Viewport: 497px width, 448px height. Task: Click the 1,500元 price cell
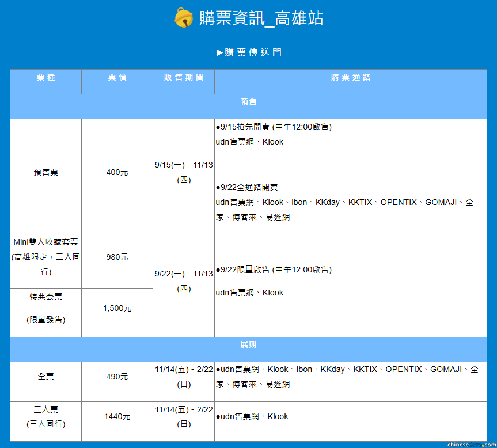(x=117, y=308)
